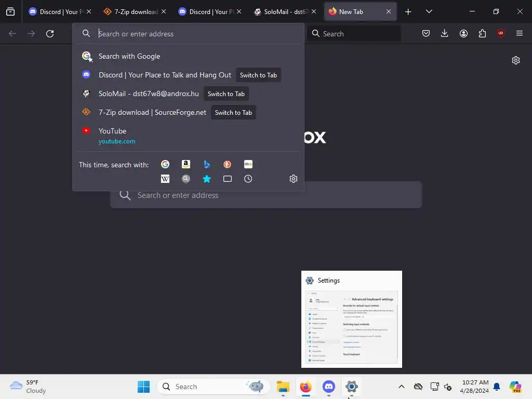532x399 pixels.
Task: Personalize new tab with gear icon
Action: [516, 60]
